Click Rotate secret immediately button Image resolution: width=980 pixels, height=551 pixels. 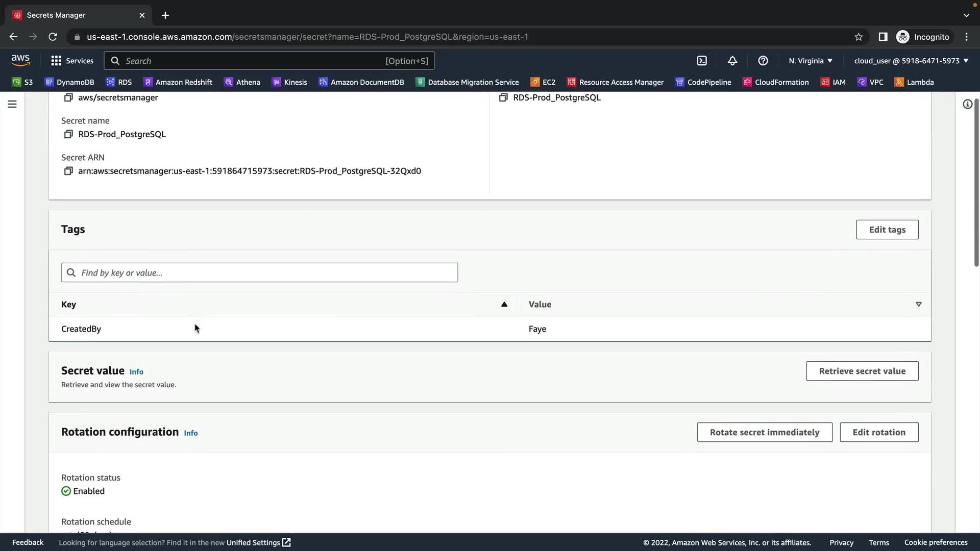[765, 432]
